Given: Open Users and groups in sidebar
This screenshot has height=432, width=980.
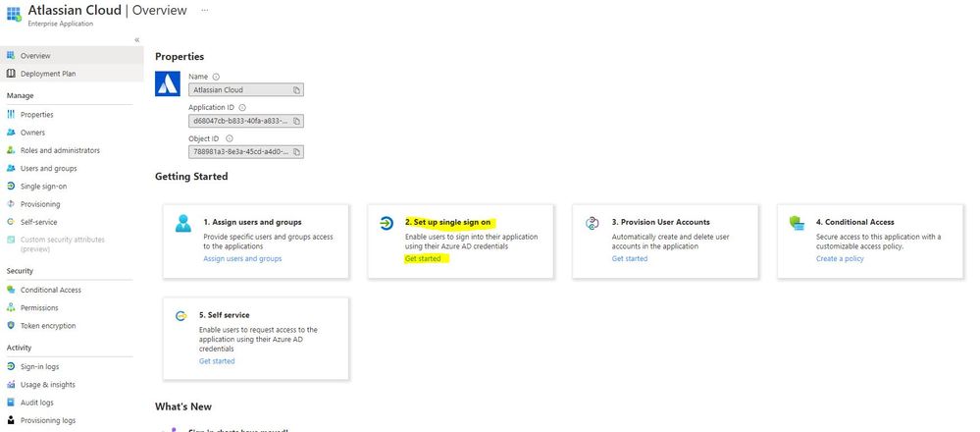Looking at the screenshot, I should (49, 169).
